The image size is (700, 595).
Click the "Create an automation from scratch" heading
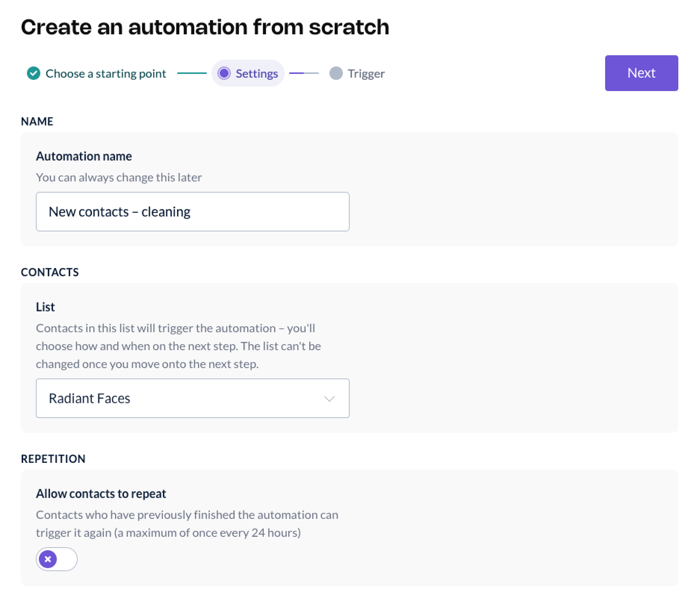205,27
